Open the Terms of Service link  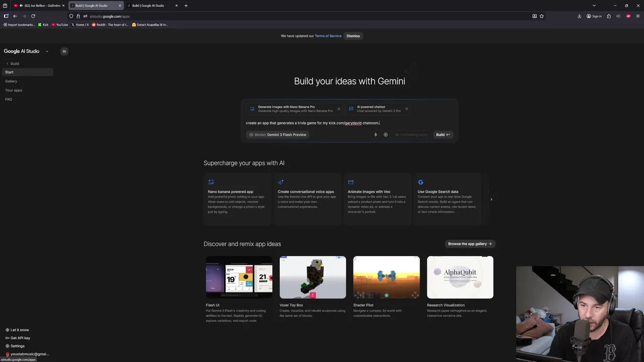pyautogui.click(x=328, y=36)
